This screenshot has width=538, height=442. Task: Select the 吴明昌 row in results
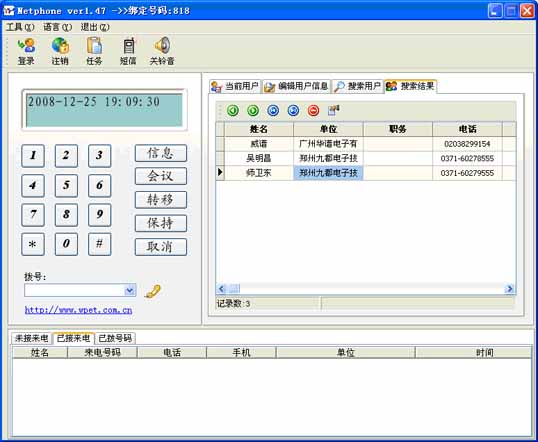point(366,158)
